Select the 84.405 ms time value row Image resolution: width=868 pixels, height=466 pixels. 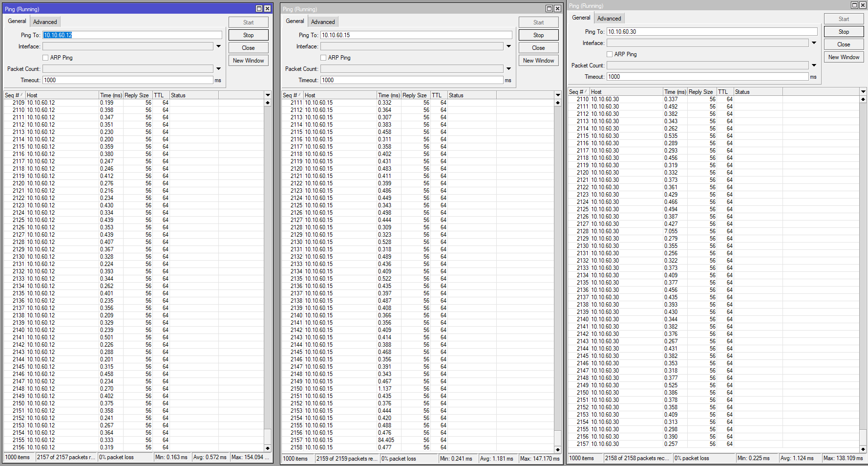click(x=418, y=440)
